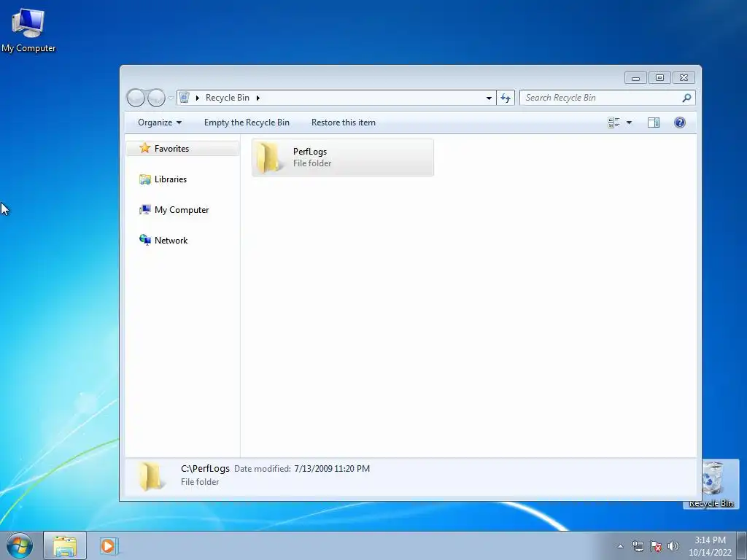The height and width of the screenshot is (560, 747).
Task: Maximize the Recycle Bin window
Action: click(x=659, y=77)
